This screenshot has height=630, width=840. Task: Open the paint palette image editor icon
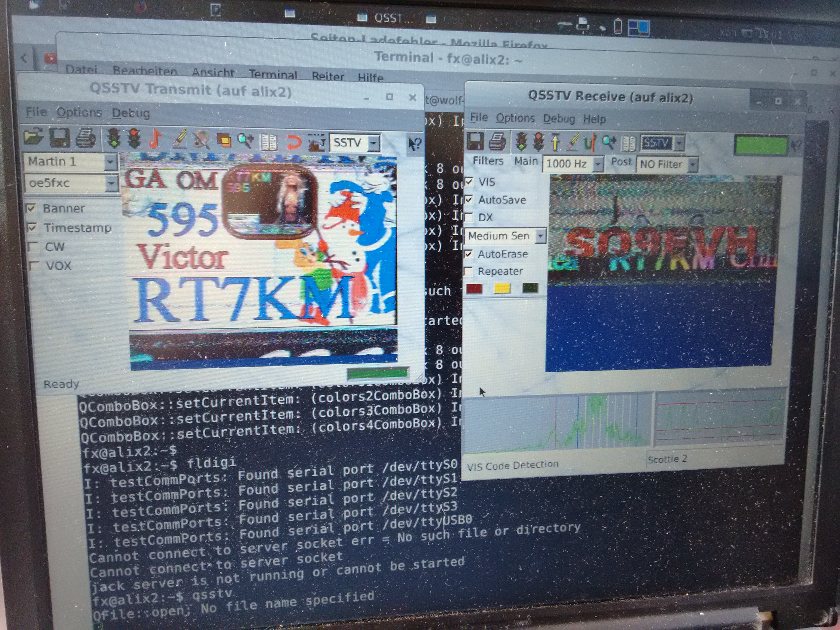coord(201,140)
